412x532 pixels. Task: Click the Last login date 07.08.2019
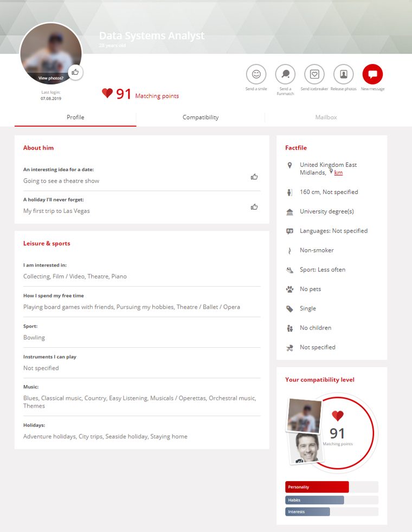click(x=51, y=99)
